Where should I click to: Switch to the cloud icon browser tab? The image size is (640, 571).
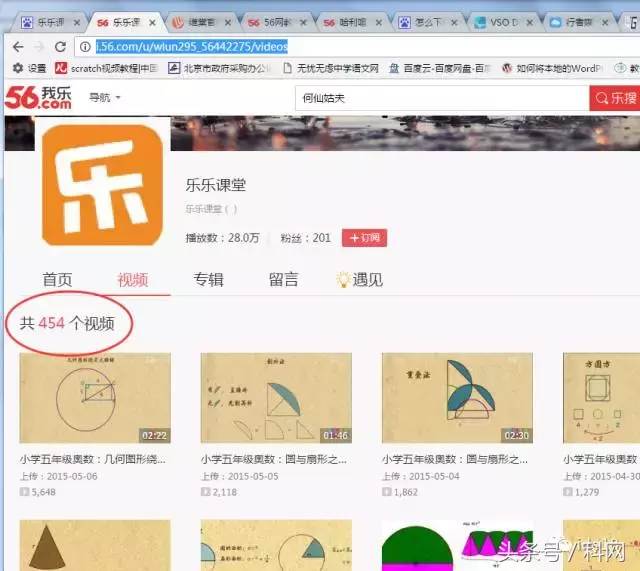[578, 22]
